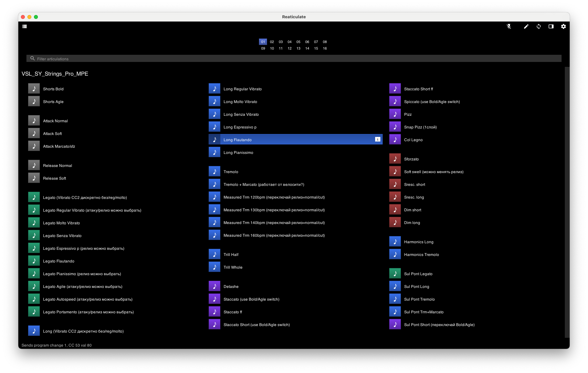Click the Sul Pont Legato icon
This screenshot has width=588, height=373.
click(395, 274)
